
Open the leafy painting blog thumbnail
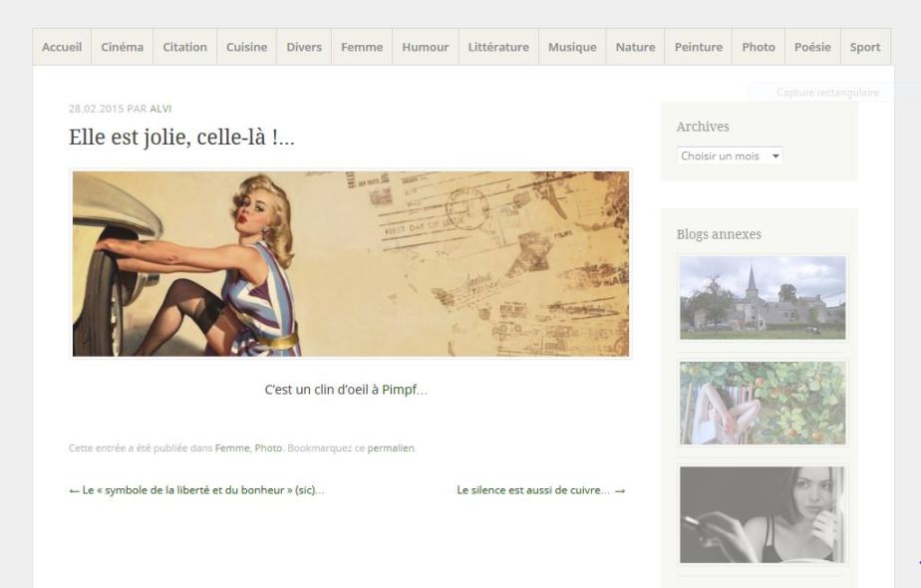763,402
